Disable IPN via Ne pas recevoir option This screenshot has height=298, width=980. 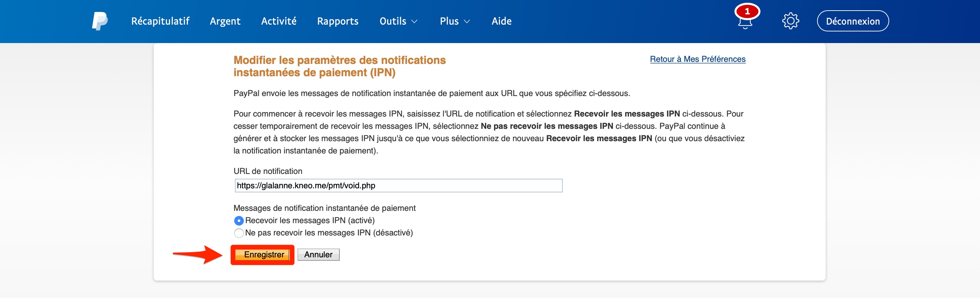click(239, 232)
